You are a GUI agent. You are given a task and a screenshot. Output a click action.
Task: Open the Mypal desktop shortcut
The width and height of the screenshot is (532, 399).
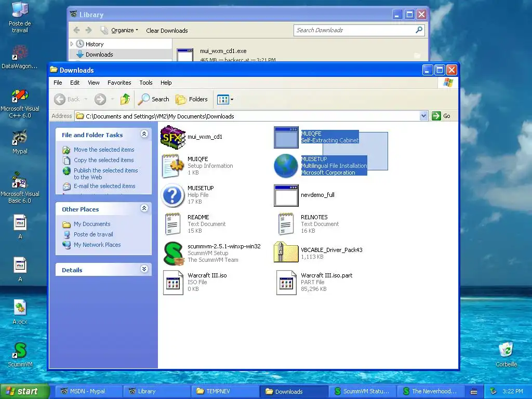(20, 142)
